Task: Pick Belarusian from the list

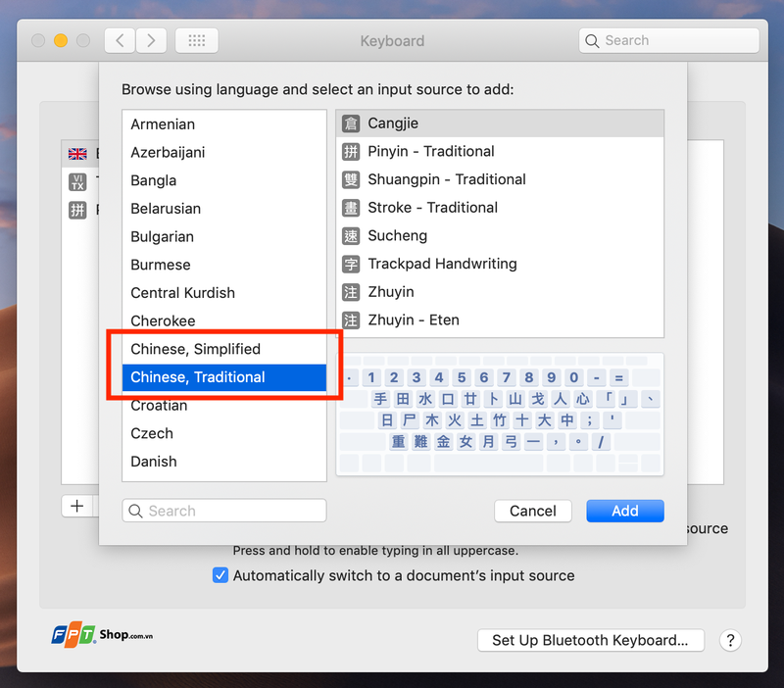Action: point(224,208)
